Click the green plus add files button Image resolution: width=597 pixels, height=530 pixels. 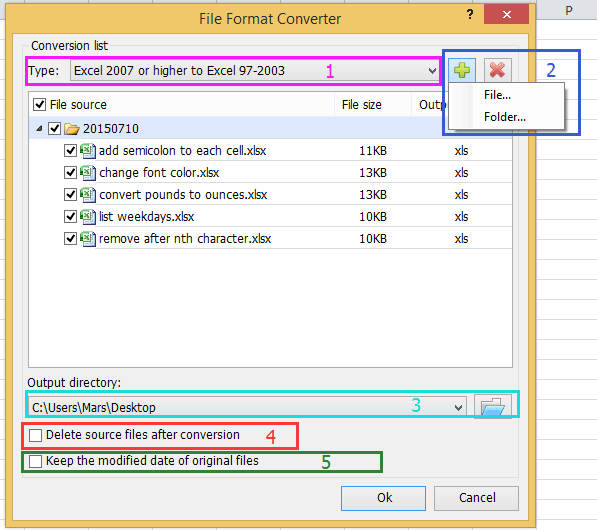pos(461,70)
